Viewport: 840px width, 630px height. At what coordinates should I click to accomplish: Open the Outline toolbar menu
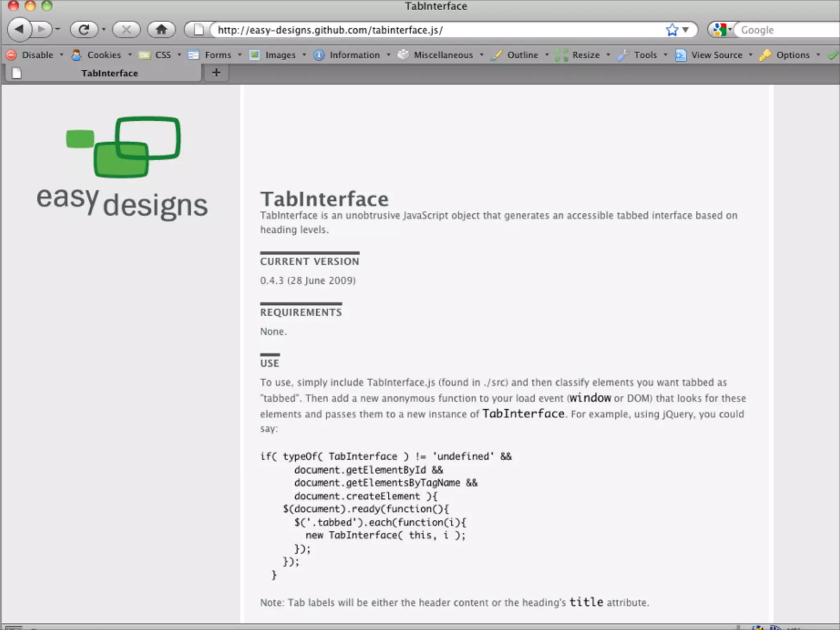(x=522, y=55)
